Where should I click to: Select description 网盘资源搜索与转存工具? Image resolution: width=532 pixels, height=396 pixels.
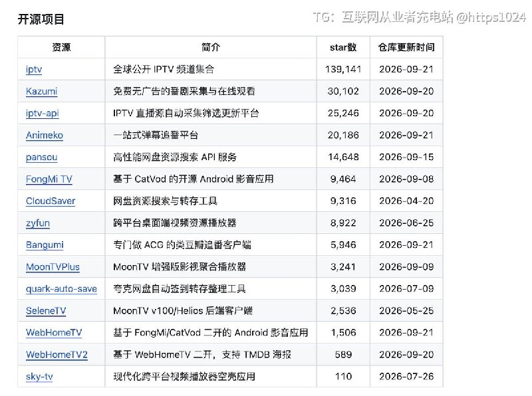click(165, 201)
